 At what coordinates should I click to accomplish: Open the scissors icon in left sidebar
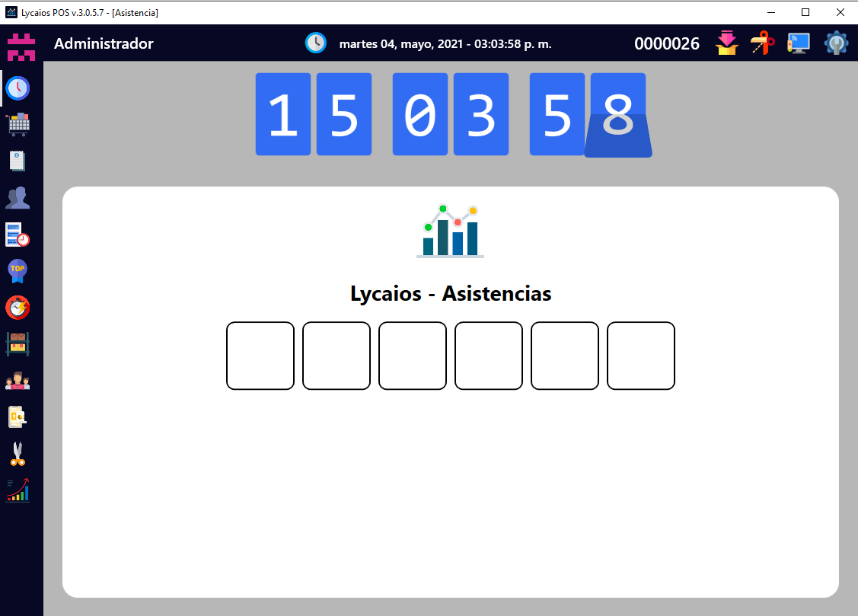[18, 454]
